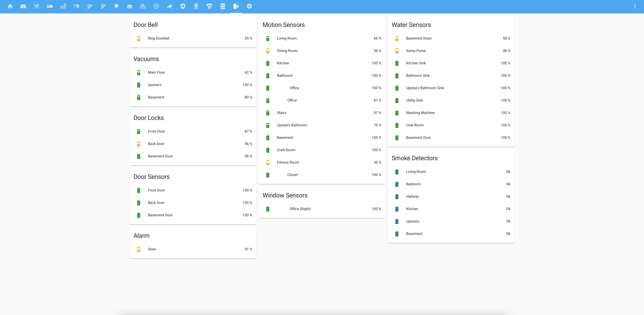This screenshot has width=644, height=315.
Task: Open the home view tab
Action: pyautogui.click(x=10, y=6)
